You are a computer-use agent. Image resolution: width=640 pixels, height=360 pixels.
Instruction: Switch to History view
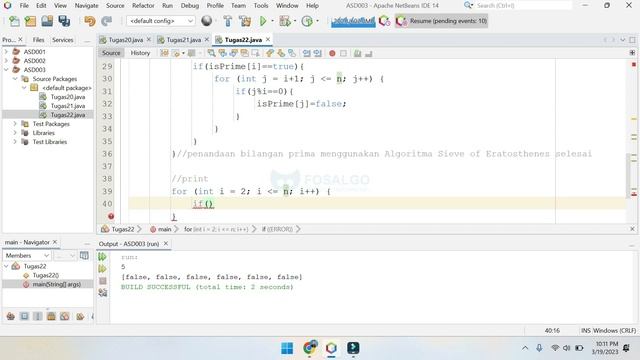[x=140, y=53]
